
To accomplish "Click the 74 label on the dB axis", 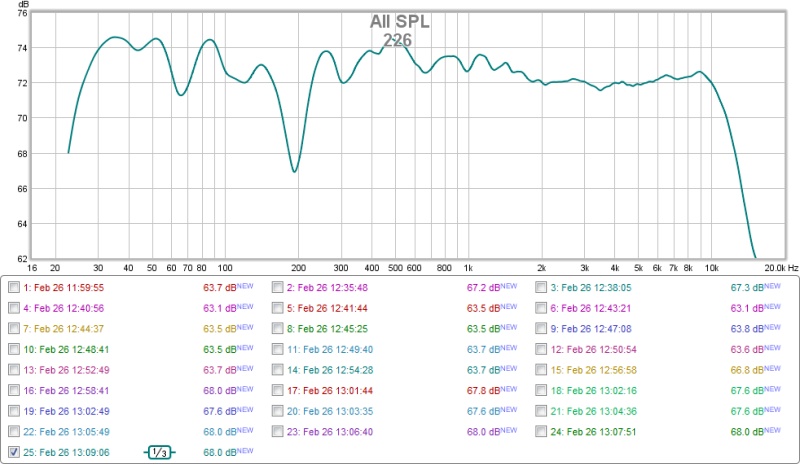I will [22, 48].
